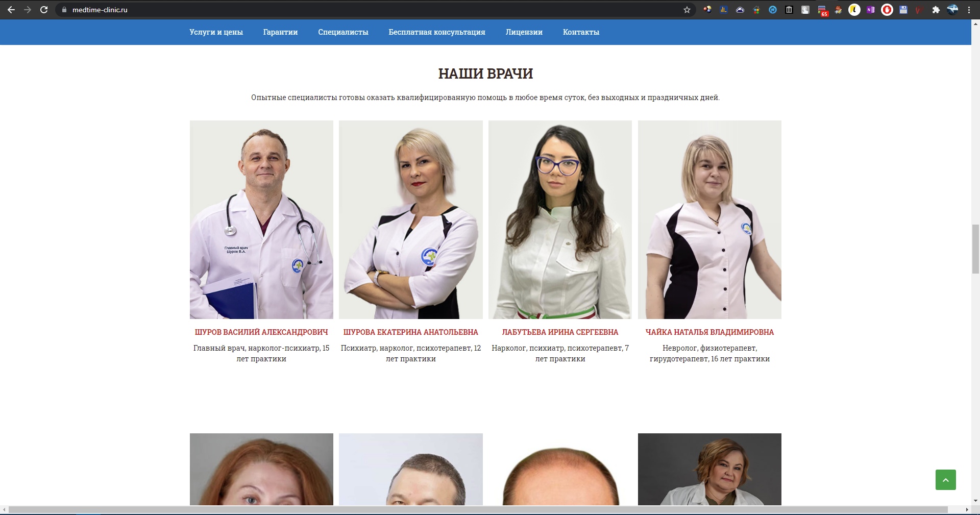Viewport: 980px width, 515px height.
Task: Reload the medtime-clinic.ru page
Action: [x=44, y=10]
